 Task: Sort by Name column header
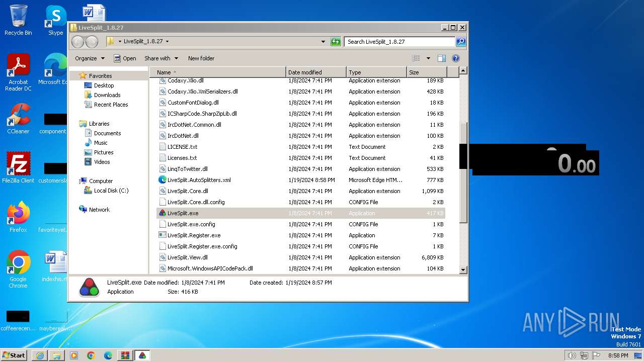point(218,72)
